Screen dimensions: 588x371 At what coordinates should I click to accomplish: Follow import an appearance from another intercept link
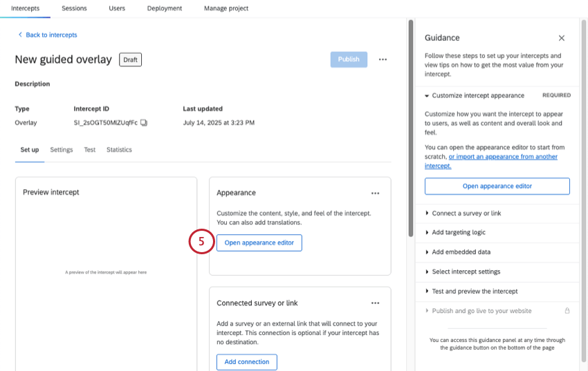(x=491, y=161)
